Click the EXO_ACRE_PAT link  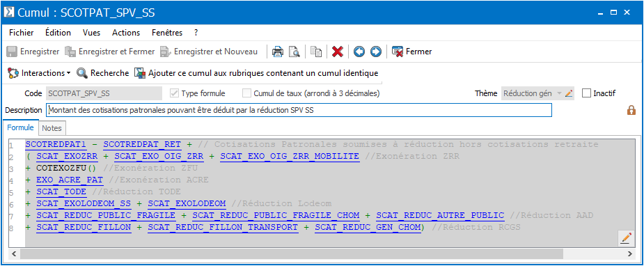(70, 180)
